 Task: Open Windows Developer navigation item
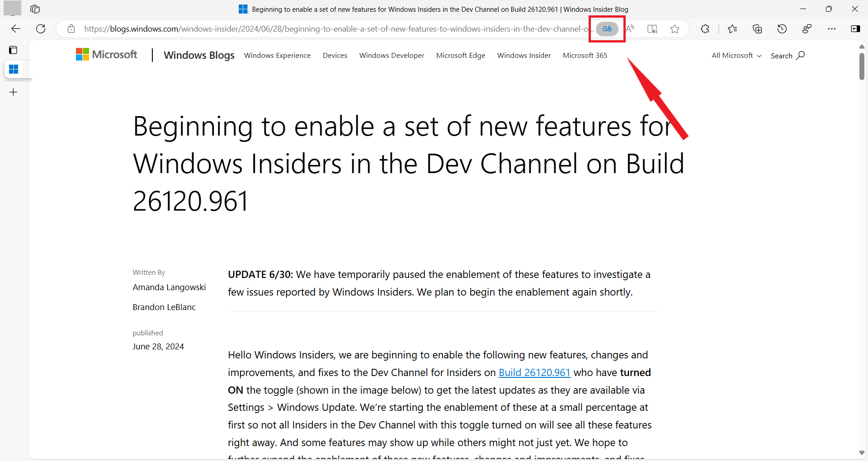click(x=392, y=55)
